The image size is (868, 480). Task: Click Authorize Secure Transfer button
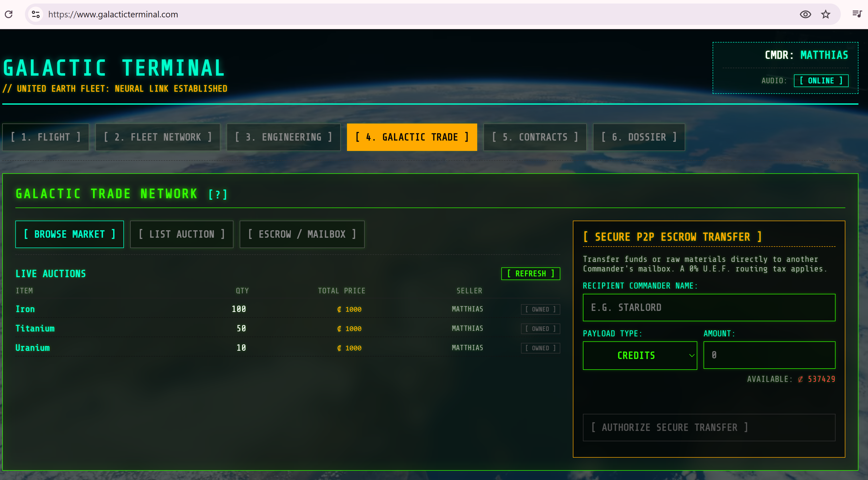click(x=709, y=427)
